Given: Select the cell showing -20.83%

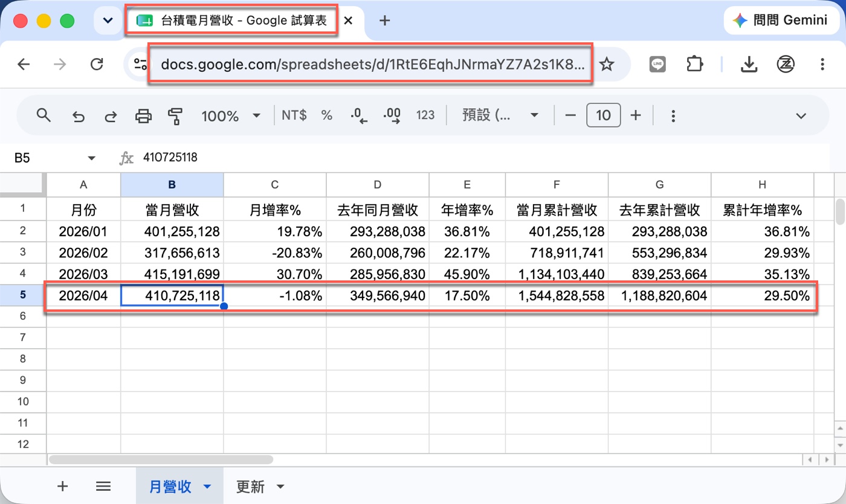Looking at the screenshot, I should pyautogui.click(x=275, y=253).
